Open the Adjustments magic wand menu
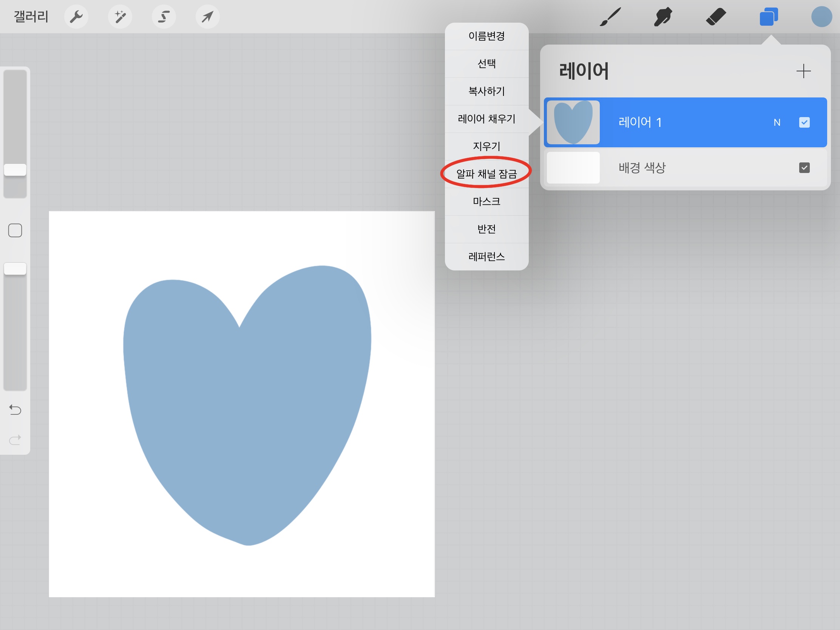 [x=120, y=17]
